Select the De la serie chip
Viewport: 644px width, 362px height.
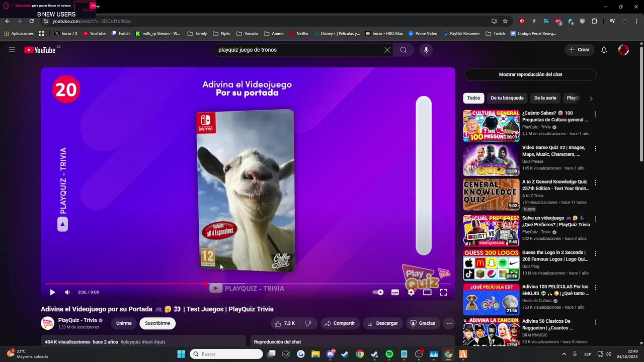click(545, 98)
